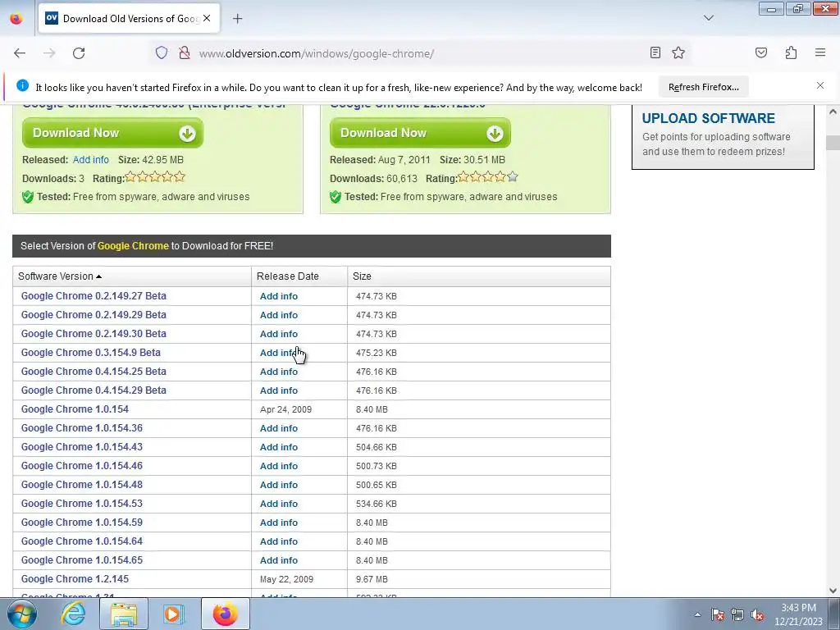Open Google Chrome 1.0.154.64 link
840x630 pixels.
coord(81,541)
